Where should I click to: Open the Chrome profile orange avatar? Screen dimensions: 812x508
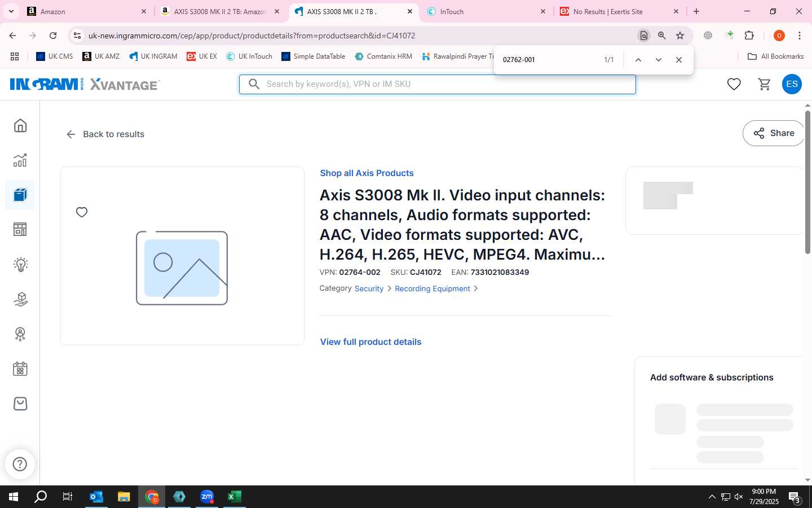point(779,36)
